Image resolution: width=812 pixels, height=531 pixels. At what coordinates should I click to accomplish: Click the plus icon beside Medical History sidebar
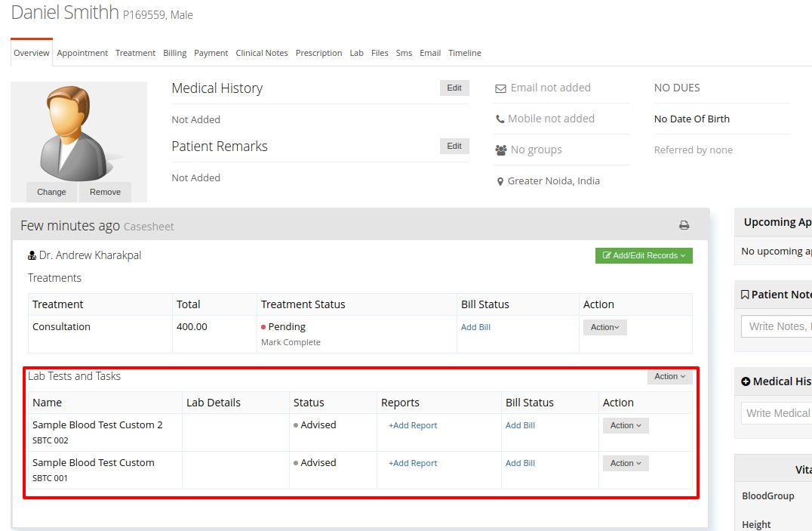point(745,381)
